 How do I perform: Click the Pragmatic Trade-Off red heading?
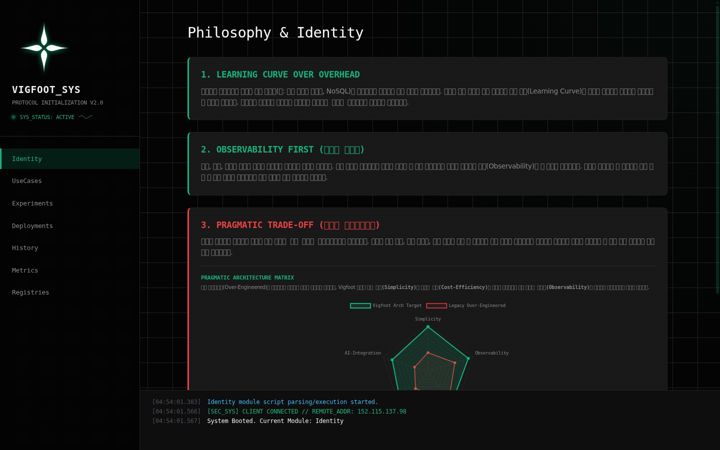pyautogui.click(x=290, y=225)
